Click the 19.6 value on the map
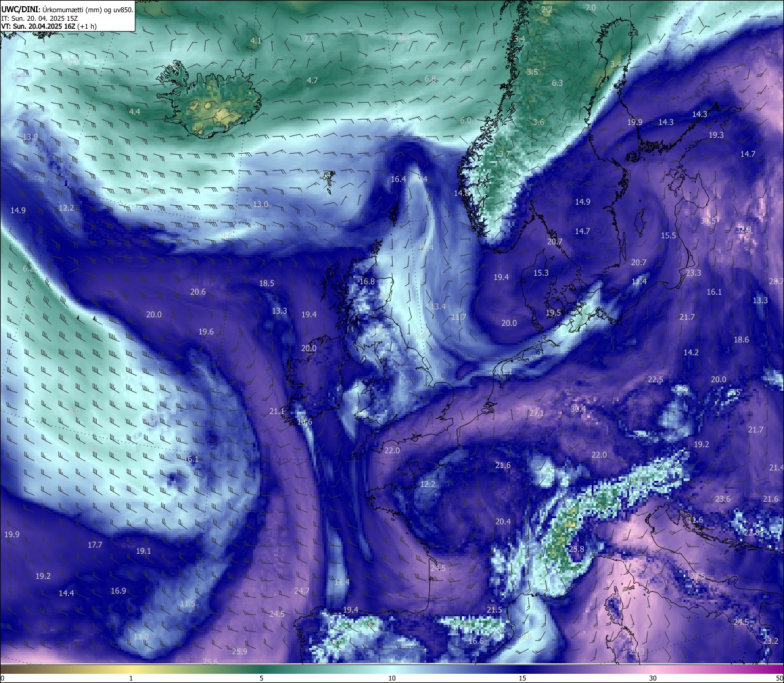 click(206, 332)
